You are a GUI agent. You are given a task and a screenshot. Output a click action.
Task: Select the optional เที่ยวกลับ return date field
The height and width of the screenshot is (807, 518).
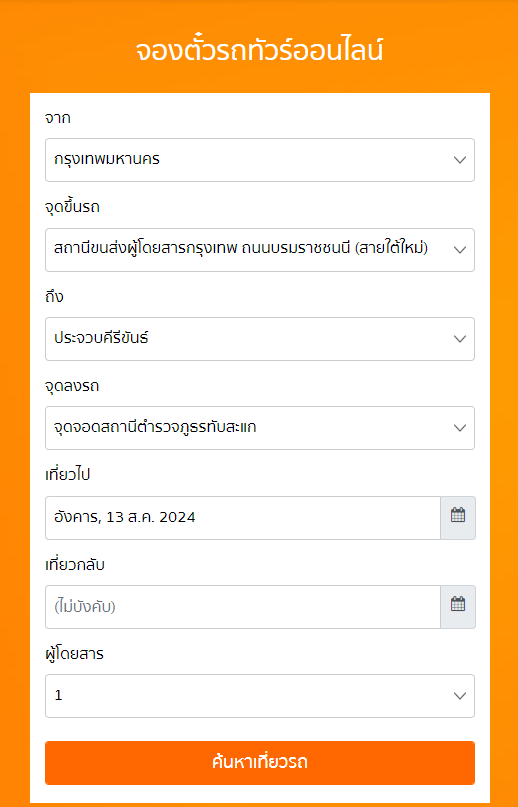pos(243,607)
